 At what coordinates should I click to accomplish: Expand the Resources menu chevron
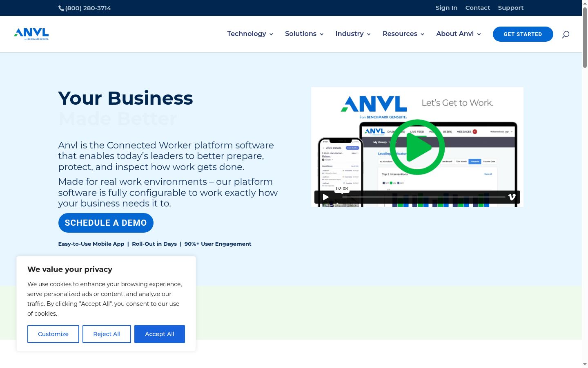pyautogui.click(x=423, y=34)
